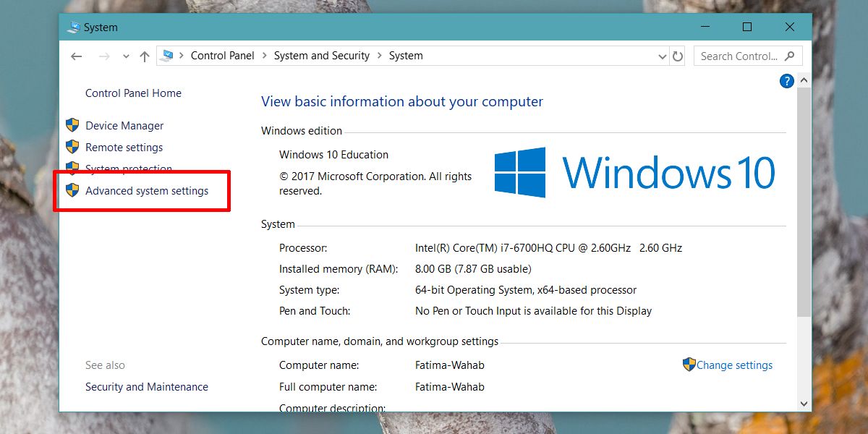
Task: Click the vertical scrollbar thumb
Action: [804, 203]
